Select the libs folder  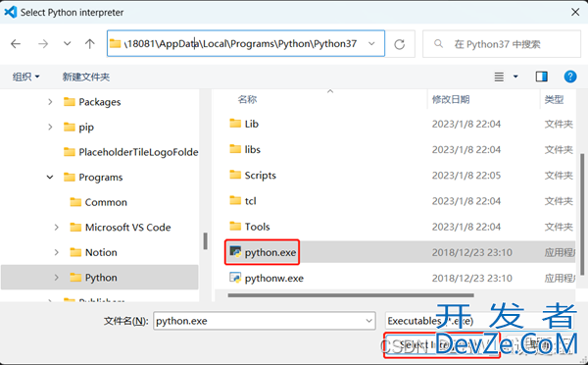[x=253, y=149]
